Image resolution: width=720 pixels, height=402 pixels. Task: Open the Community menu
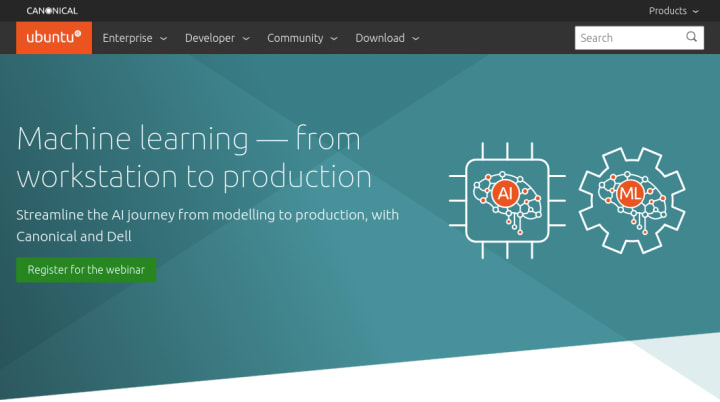pos(302,38)
